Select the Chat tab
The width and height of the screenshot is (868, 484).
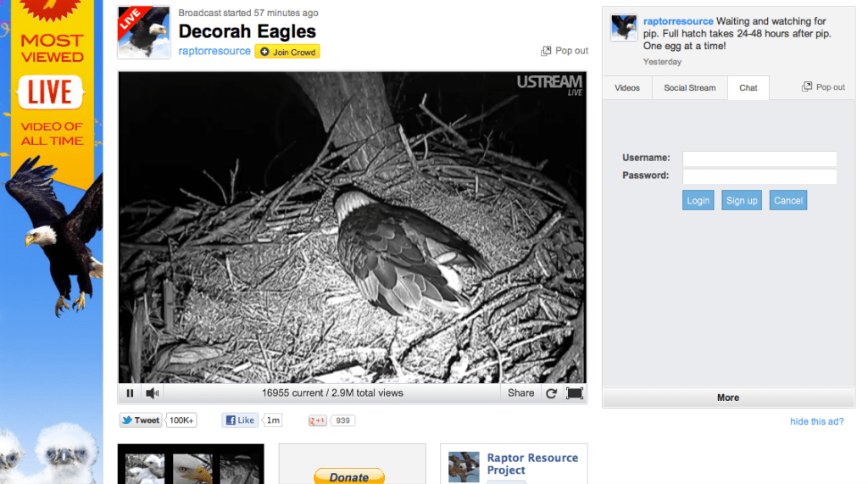pos(748,88)
